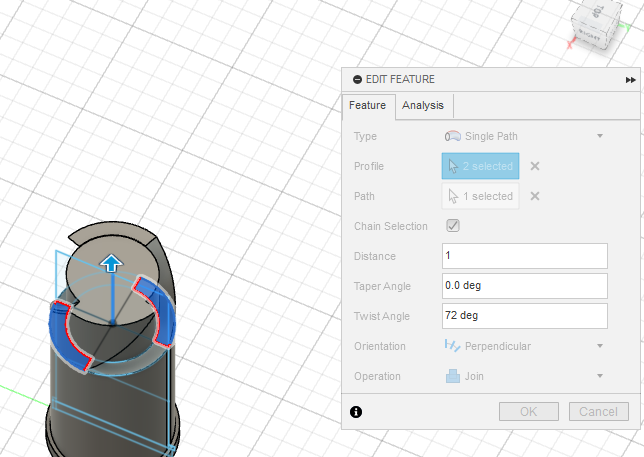
Task: Switch to the Analysis tab
Action: tap(423, 106)
